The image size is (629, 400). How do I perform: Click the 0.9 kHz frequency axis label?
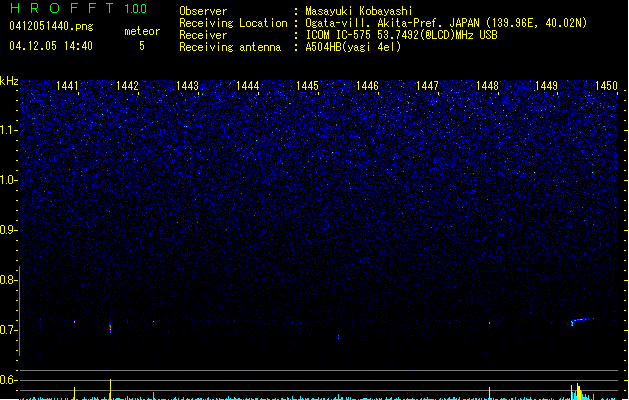pos(8,230)
